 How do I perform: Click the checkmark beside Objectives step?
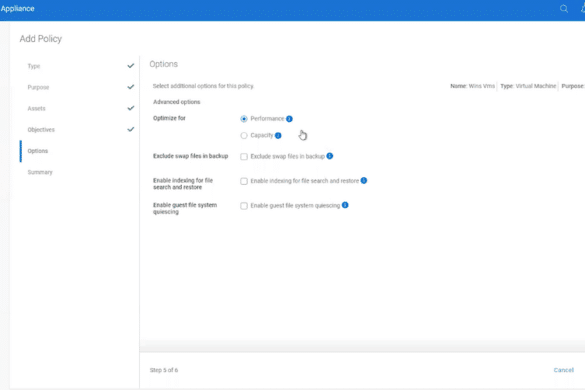[x=131, y=130]
